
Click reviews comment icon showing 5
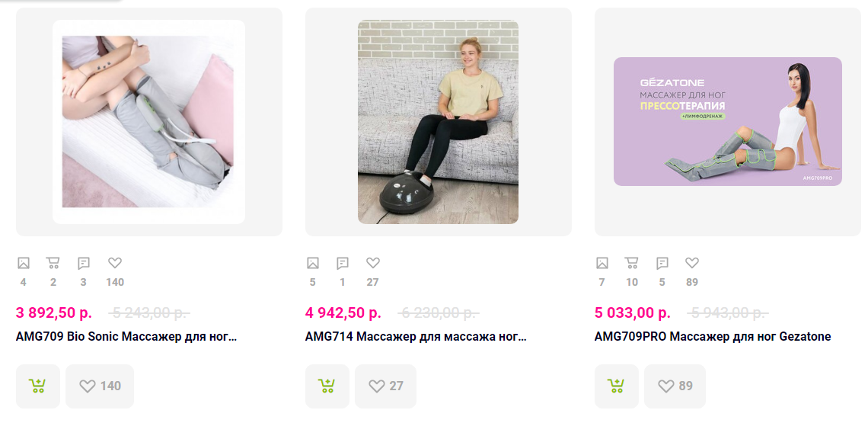point(662,263)
